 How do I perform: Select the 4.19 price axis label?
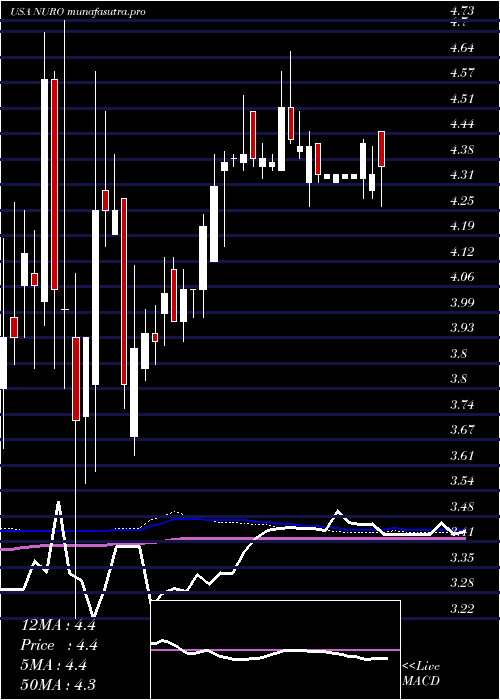click(461, 226)
